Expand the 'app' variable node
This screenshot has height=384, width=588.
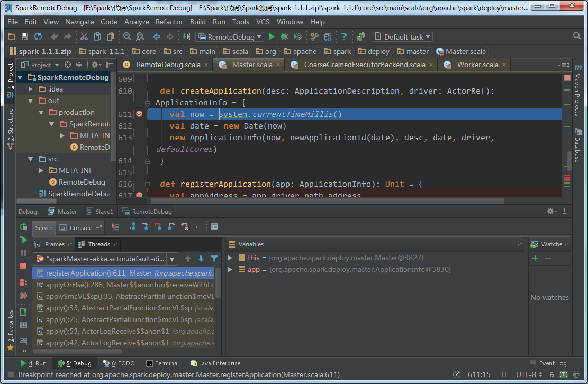tap(230, 269)
